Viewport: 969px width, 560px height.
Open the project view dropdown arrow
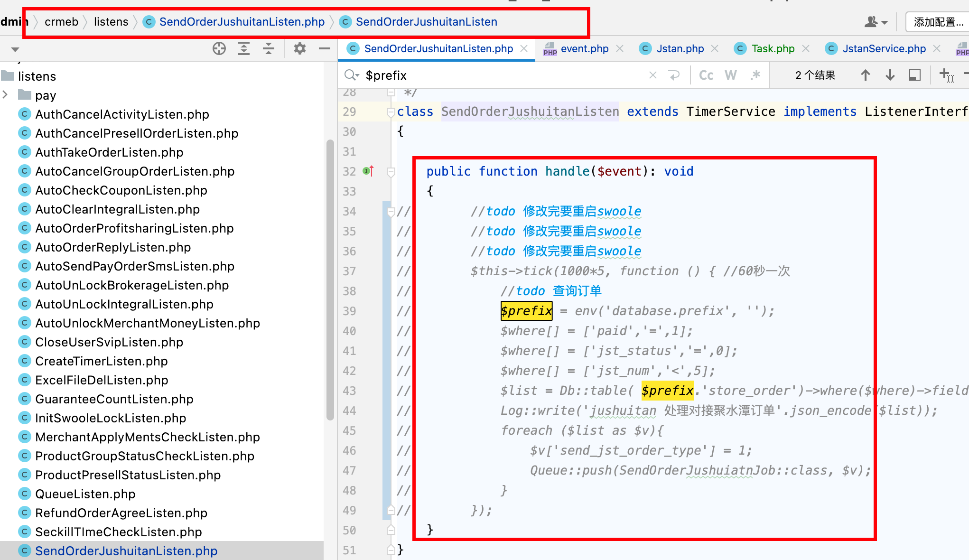pyautogui.click(x=15, y=49)
